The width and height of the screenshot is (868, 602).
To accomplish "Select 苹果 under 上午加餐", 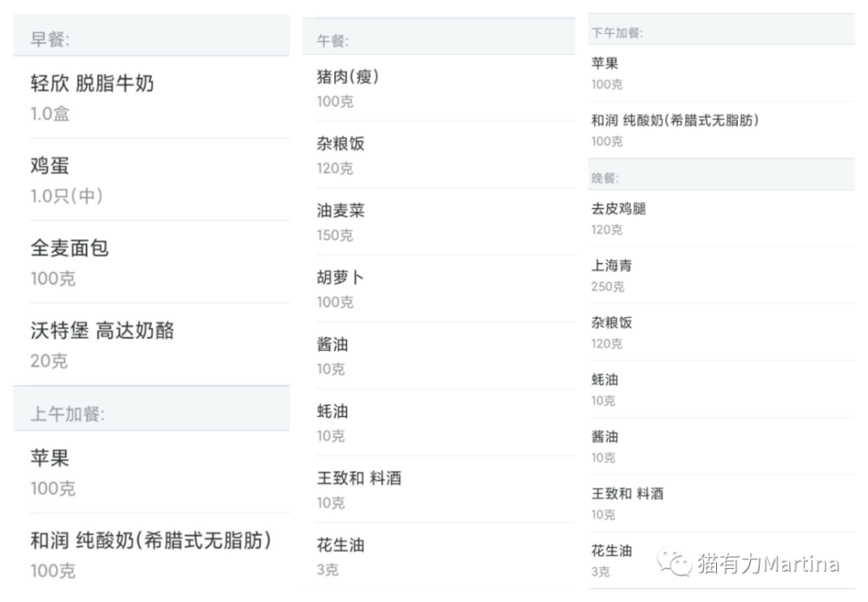I will [151, 473].
